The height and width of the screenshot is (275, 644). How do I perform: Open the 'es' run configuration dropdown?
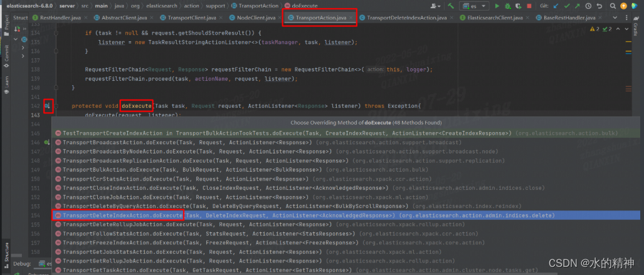[473, 6]
